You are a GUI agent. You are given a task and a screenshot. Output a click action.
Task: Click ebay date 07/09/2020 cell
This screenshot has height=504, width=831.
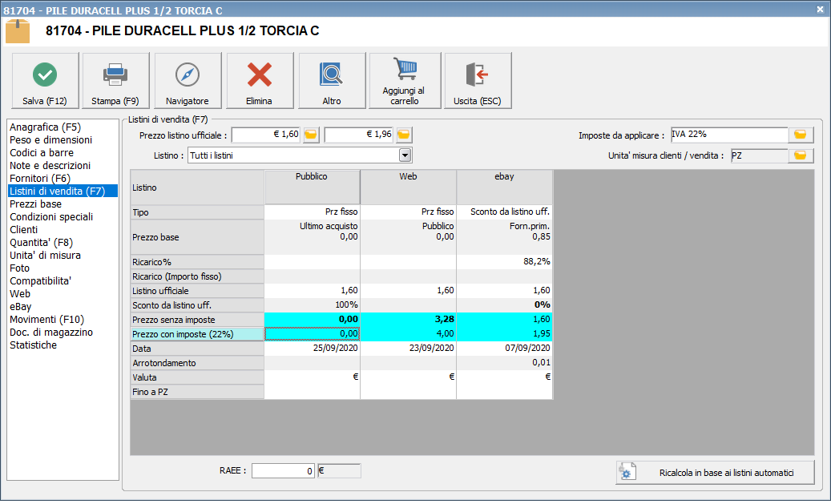[504, 349]
